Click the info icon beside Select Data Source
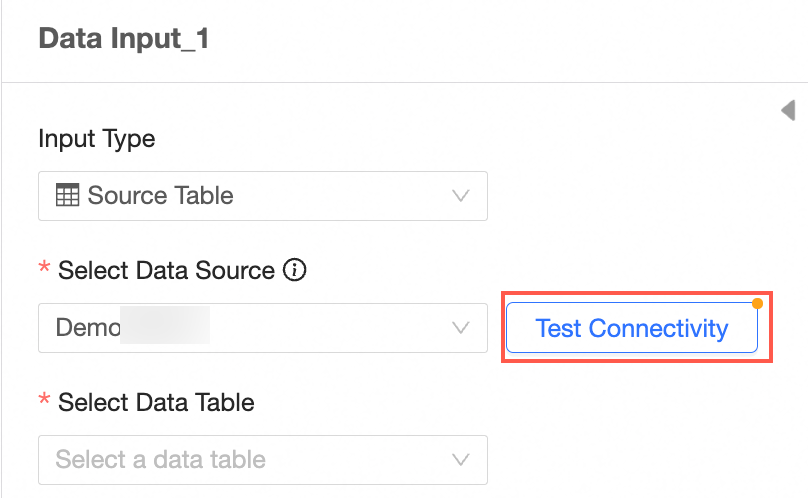Image resolution: width=808 pixels, height=498 pixels. tap(294, 270)
